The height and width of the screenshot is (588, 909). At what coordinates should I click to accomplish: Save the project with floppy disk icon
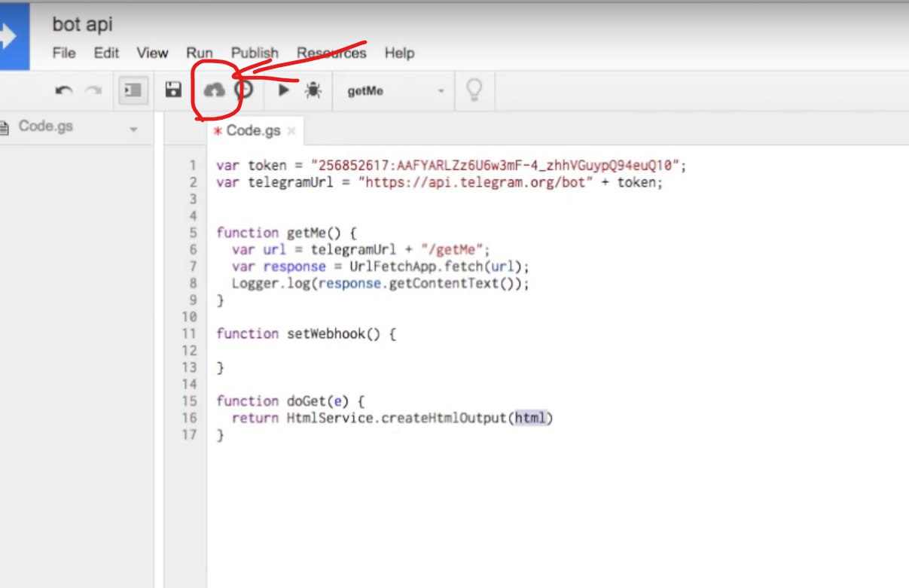173,90
